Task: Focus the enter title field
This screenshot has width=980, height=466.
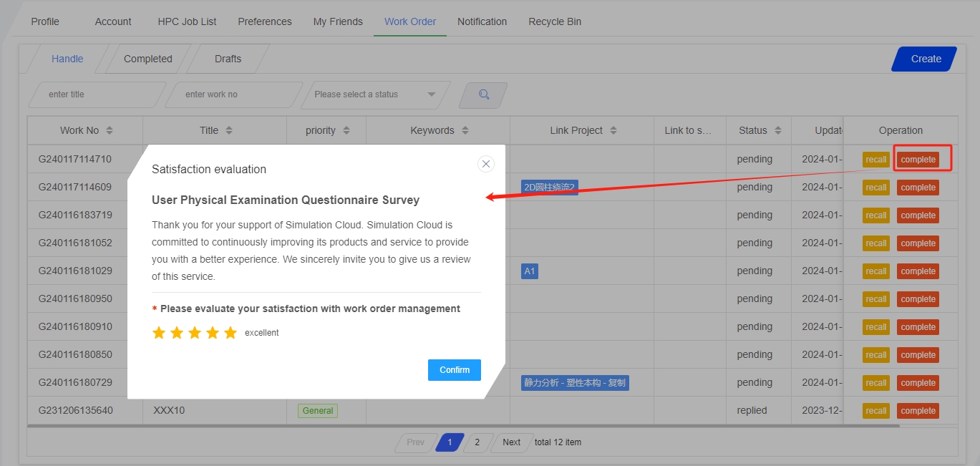Action: click(96, 94)
